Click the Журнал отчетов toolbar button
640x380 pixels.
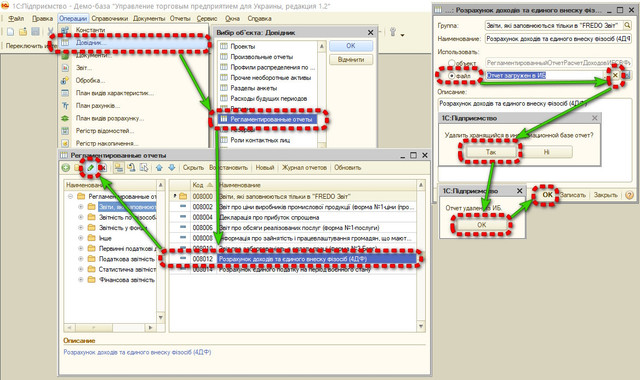click(x=304, y=168)
